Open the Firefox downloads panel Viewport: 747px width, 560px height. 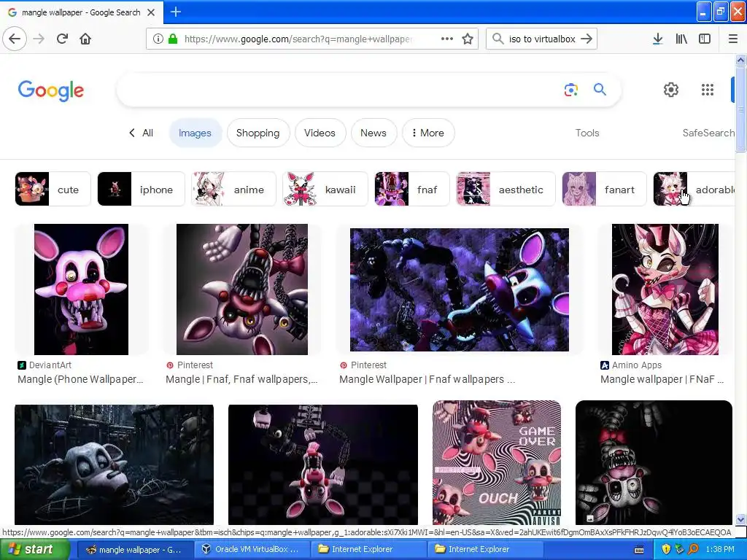pos(657,39)
